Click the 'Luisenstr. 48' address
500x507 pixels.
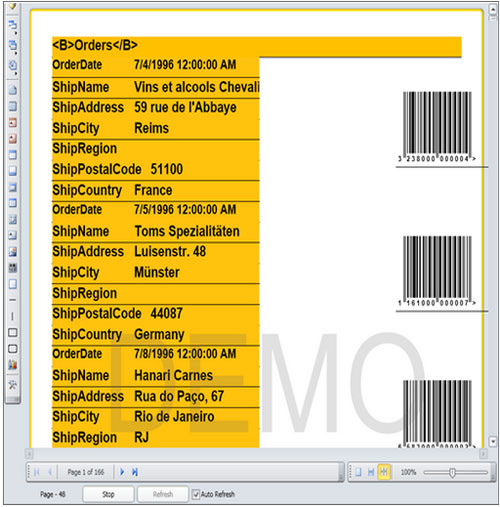point(170,252)
